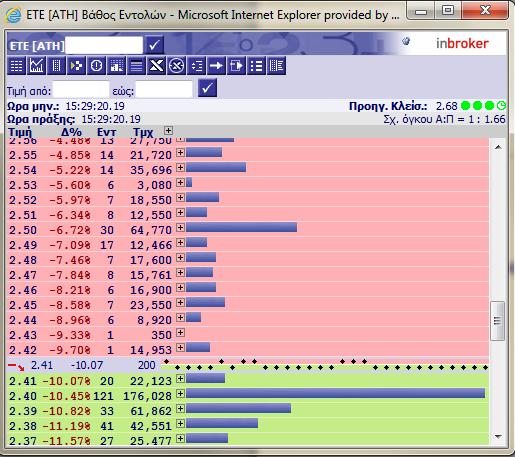Open the alert exclamation mark icon
Viewport: 515px width, 457px height.
pyautogui.click(x=96, y=65)
